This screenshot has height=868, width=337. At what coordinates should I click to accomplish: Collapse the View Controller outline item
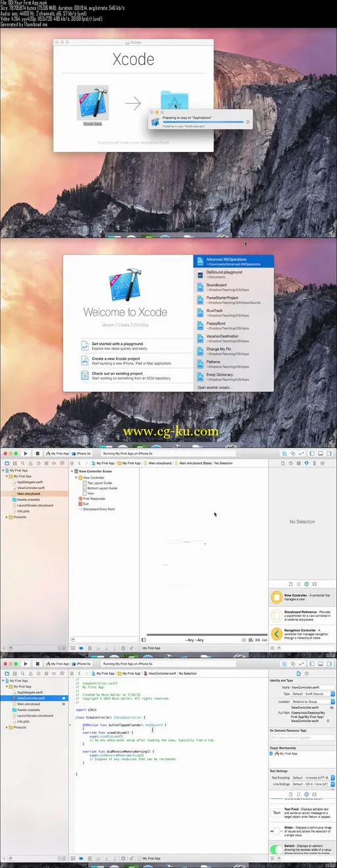[77, 477]
